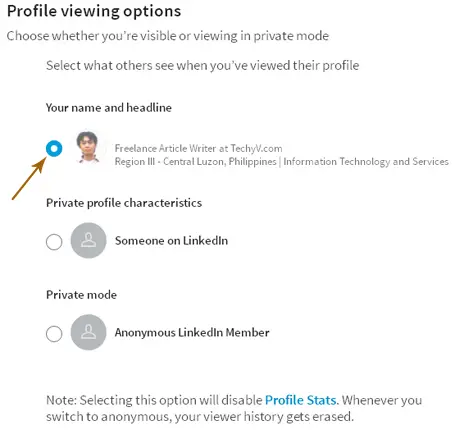Click the note line mentioning viewer history erased
The image size is (455, 430).
coord(200,416)
